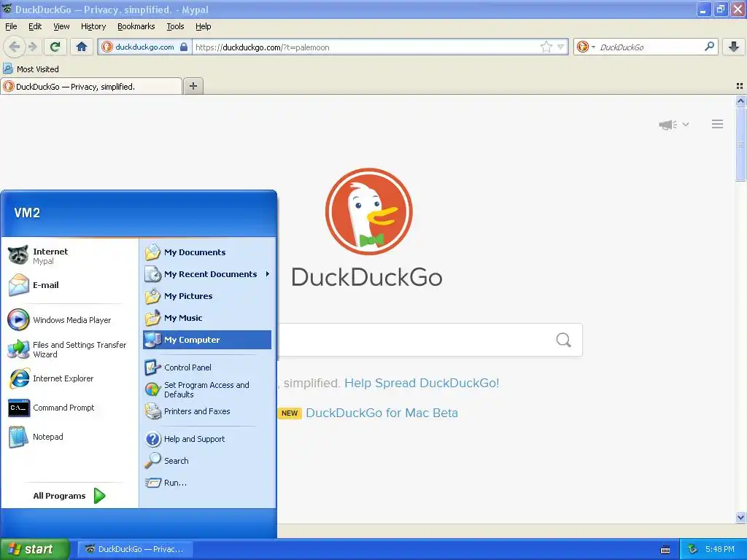Click the 5:48 PM clock
This screenshot has width=747, height=560.
pyautogui.click(x=720, y=549)
